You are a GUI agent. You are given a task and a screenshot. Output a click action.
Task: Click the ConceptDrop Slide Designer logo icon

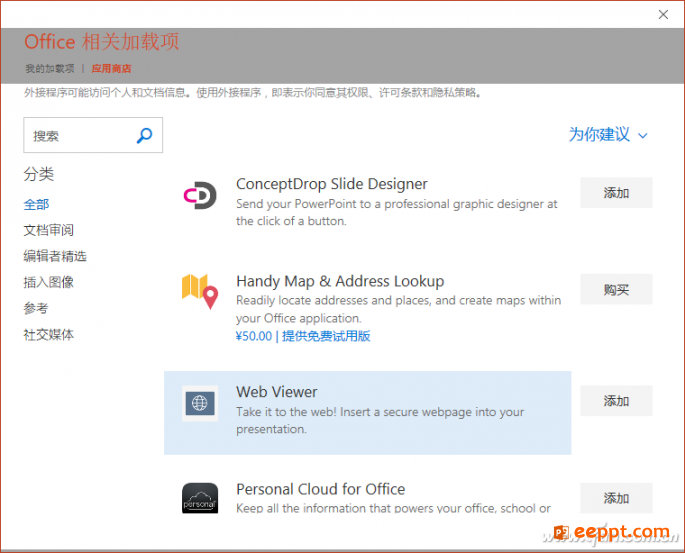coord(200,195)
